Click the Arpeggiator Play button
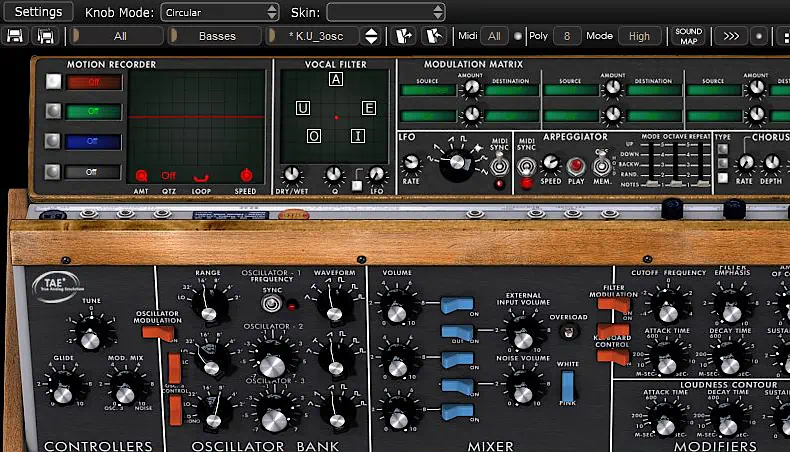The height and width of the screenshot is (452, 790). [576, 165]
